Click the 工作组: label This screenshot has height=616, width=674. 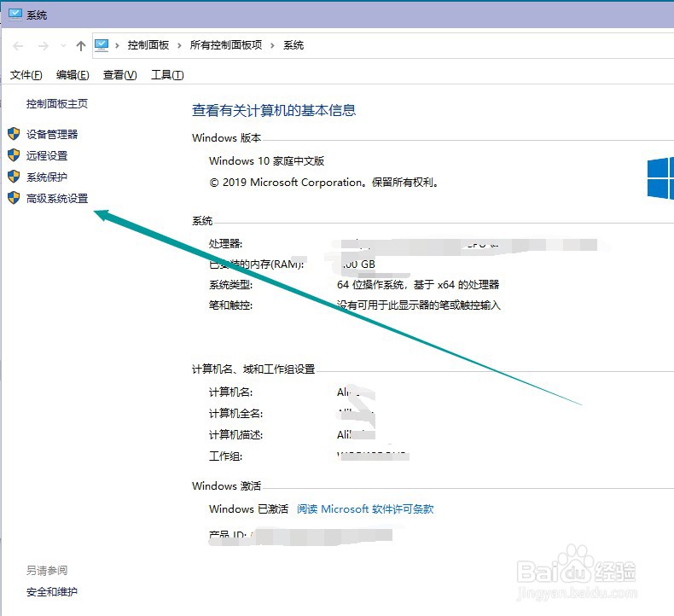pyautogui.click(x=226, y=456)
